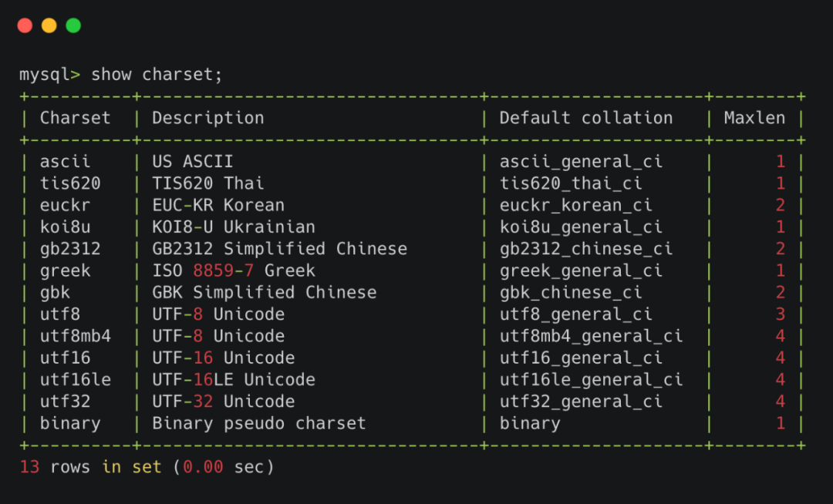
Task: Click the green maximize window button
Action: tap(73, 25)
